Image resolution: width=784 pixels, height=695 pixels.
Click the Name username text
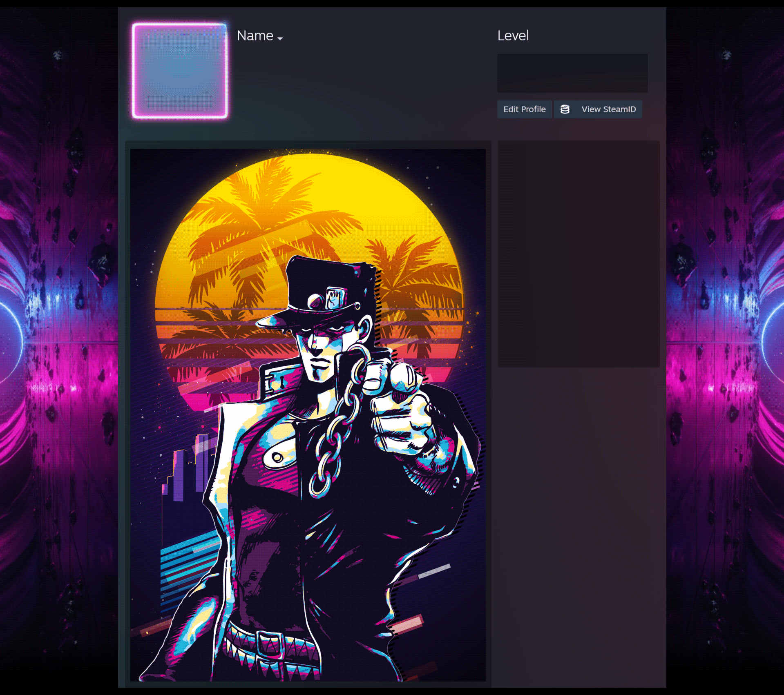(x=255, y=36)
